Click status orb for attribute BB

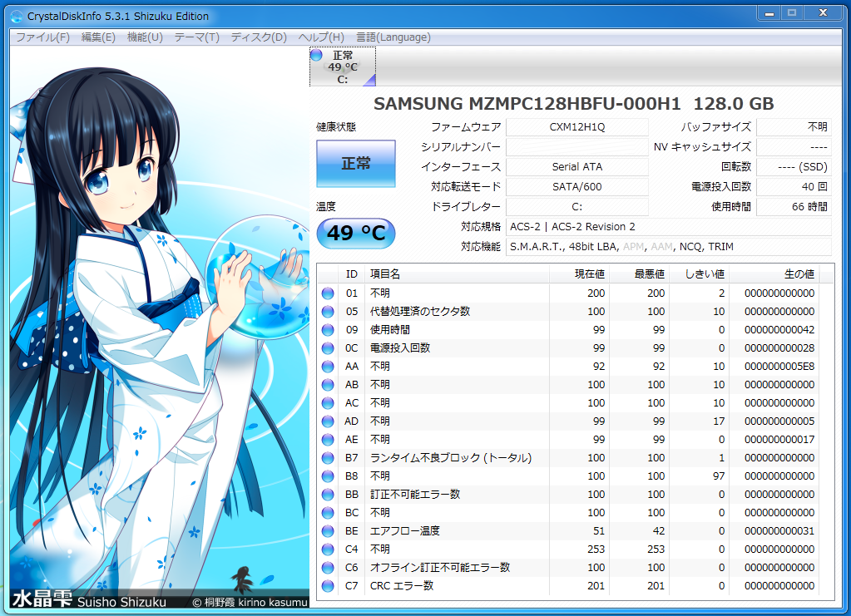point(328,495)
